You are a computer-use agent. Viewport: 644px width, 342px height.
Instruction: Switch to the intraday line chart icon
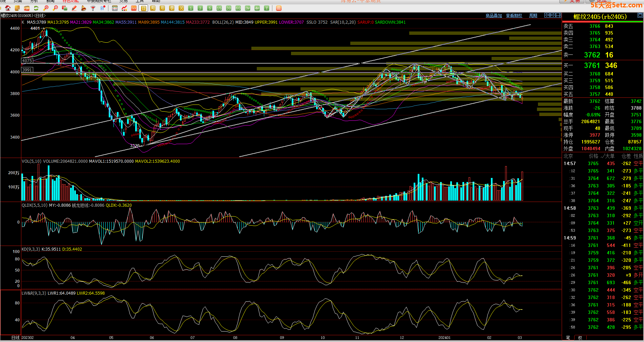point(124,8)
